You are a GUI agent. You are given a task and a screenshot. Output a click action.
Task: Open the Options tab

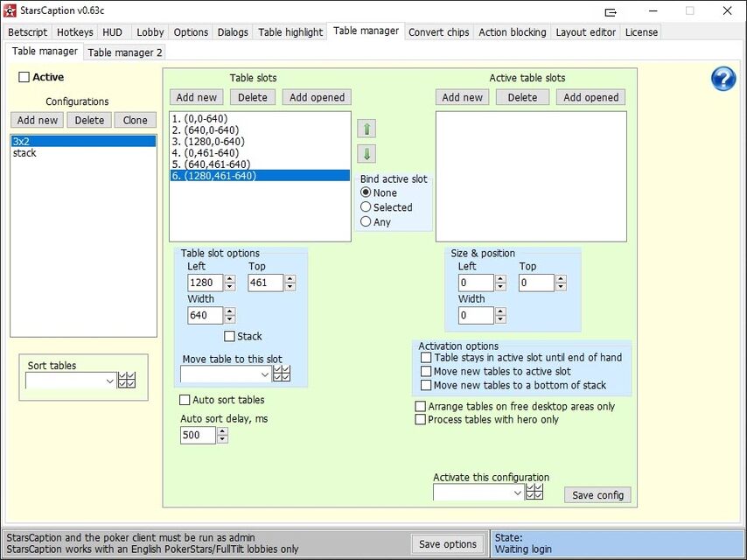point(191,32)
